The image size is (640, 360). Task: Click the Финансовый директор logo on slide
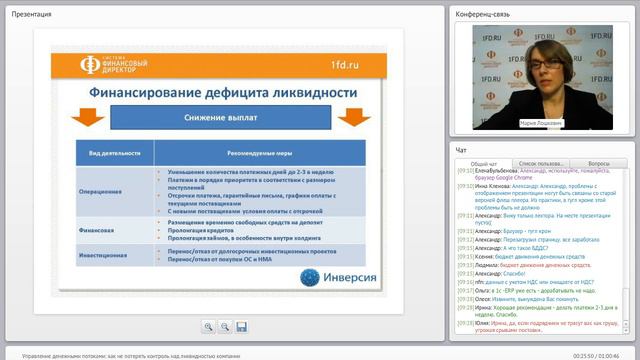click(x=114, y=64)
